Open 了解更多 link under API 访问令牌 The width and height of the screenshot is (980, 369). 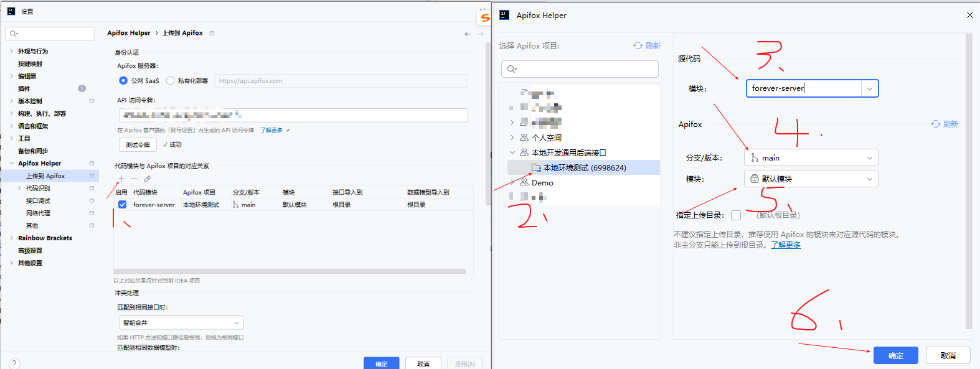(x=271, y=130)
